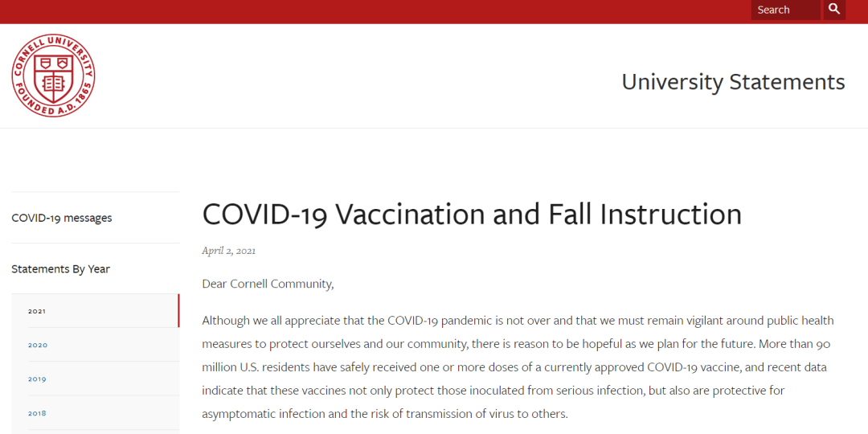The height and width of the screenshot is (434, 868).
Task: Select the Statements By Year section
Action: click(61, 269)
